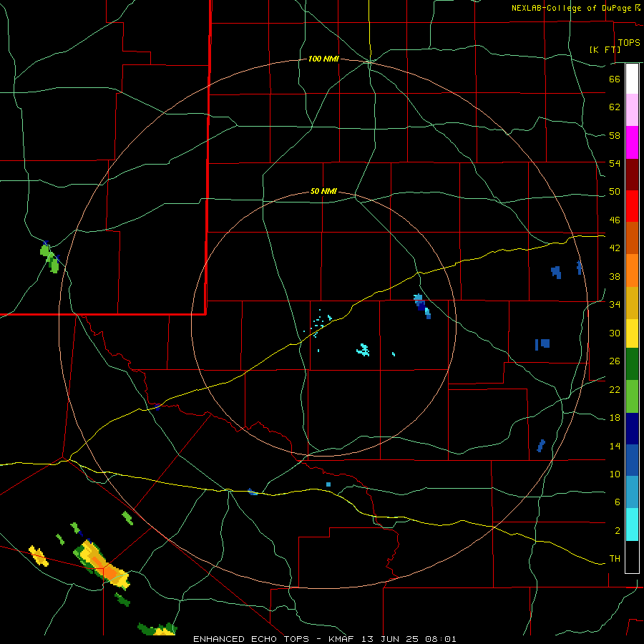Click the 08:01 timestamp in the caption
This screenshot has width=644, height=644.
(441, 639)
